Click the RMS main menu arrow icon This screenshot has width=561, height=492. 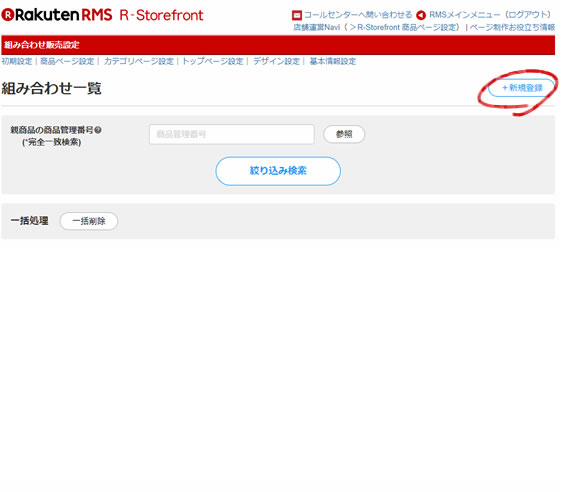coord(421,15)
